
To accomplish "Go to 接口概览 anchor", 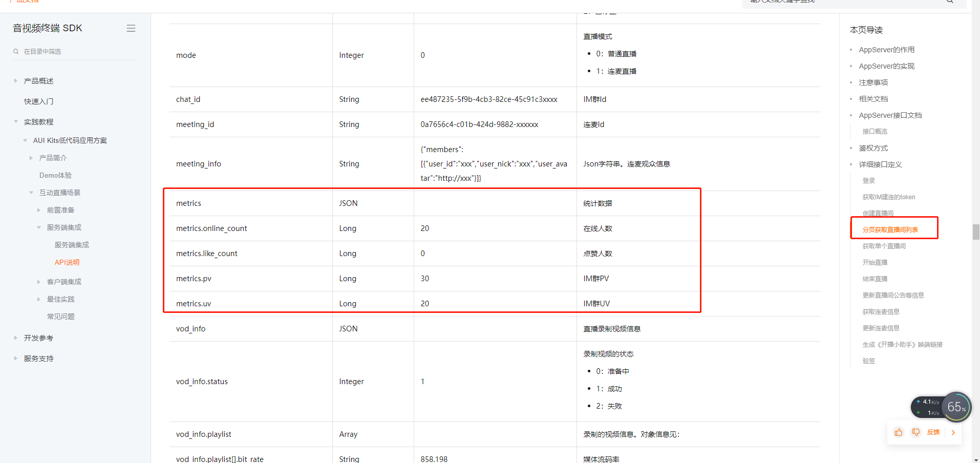I will [x=875, y=132].
